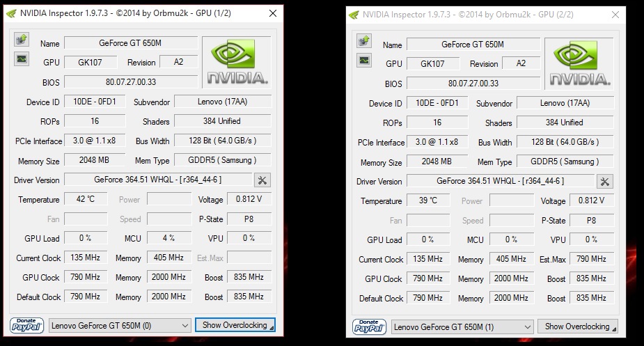644x346 pixels.
Task: Open driver profile settings wrench icon in GPU (2/2) window
Action: [x=605, y=182]
